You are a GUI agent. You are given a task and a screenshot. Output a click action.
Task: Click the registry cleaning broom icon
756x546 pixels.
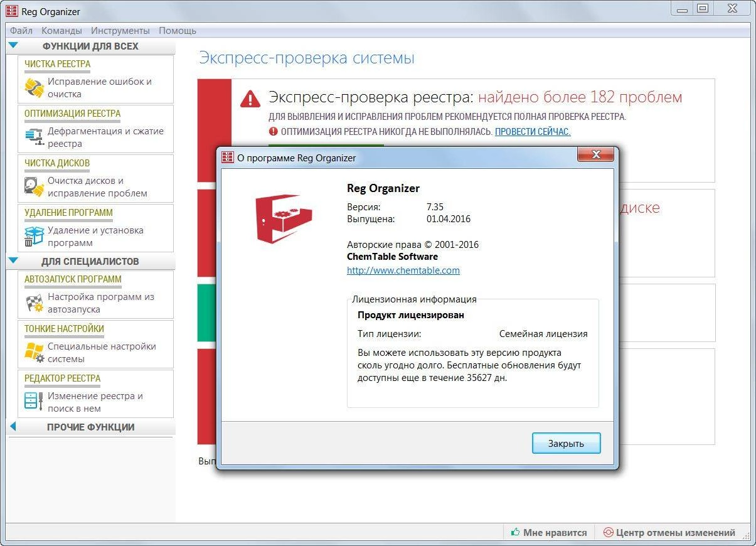34,87
